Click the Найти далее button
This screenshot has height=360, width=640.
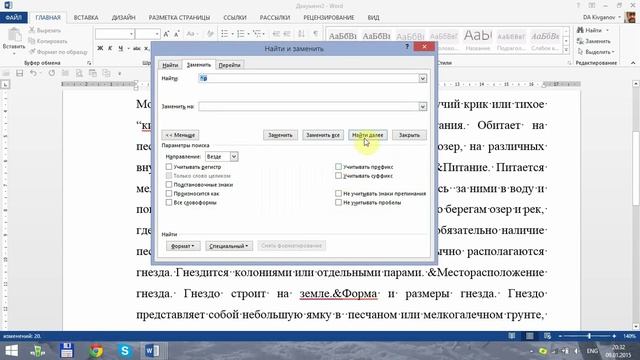point(368,135)
